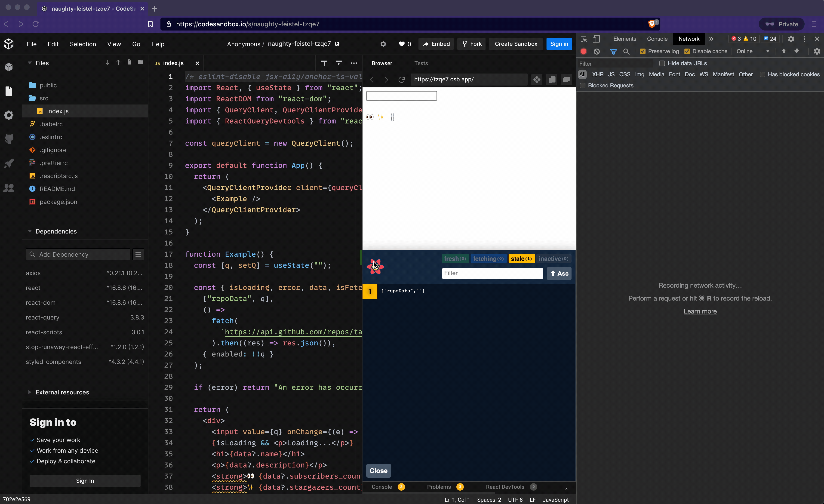Refresh the sandbox browser preview

402,80
